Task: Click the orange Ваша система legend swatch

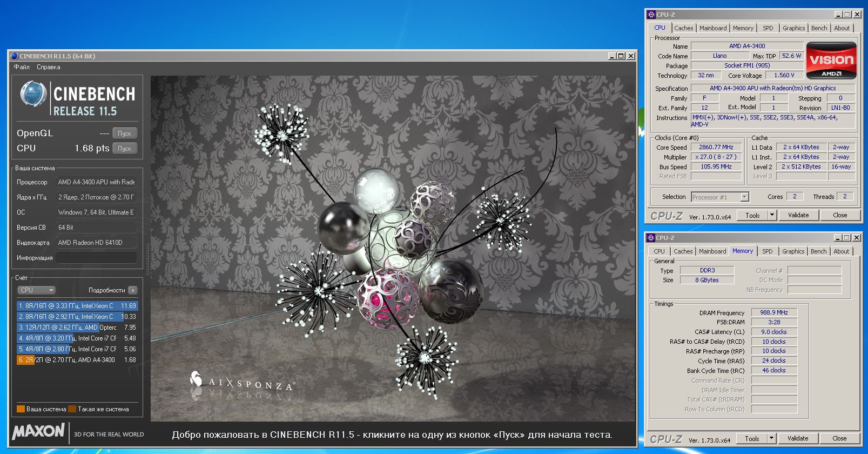Action: coord(21,409)
